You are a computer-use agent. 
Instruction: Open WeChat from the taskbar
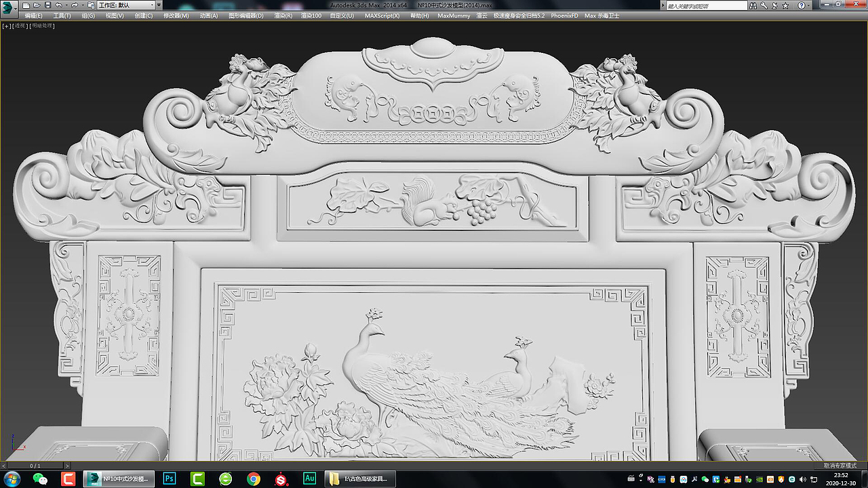pyautogui.click(x=41, y=479)
